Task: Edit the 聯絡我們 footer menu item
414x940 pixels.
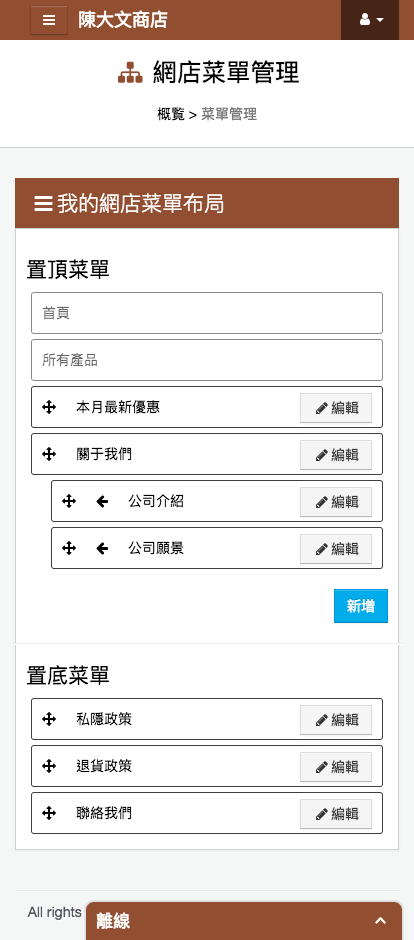Action: point(336,814)
